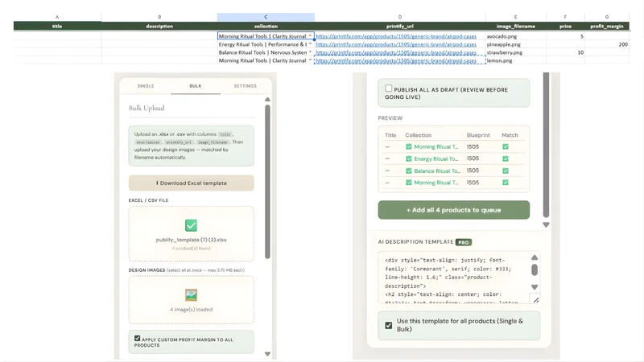This screenshot has height=362, width=644.
Task: Uncheck collection checkbox in Energy Ritual preview row
Action: pos(409,158)
